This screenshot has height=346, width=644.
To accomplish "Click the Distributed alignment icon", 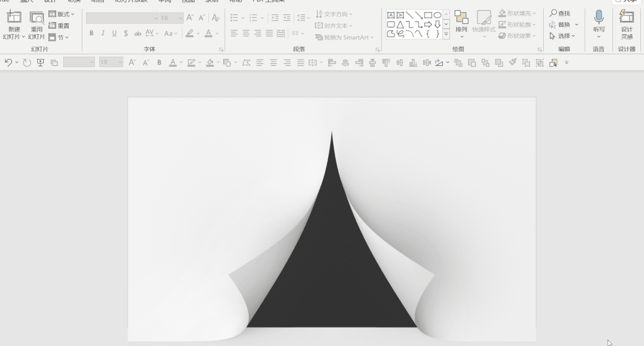I will tap(281, 33).
